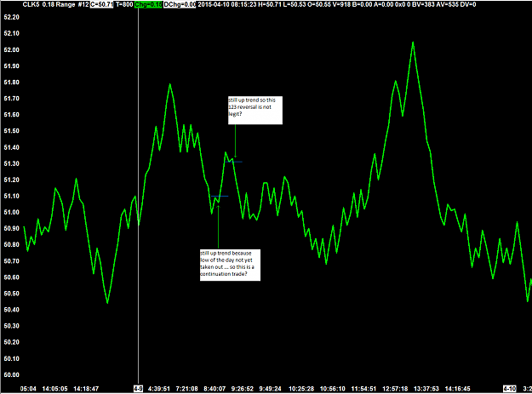This screenshot has height=394, width=532.
Task: Select the '0.18 Range' bar setting text
Action: pyautogui.click(x=59, y=4)
